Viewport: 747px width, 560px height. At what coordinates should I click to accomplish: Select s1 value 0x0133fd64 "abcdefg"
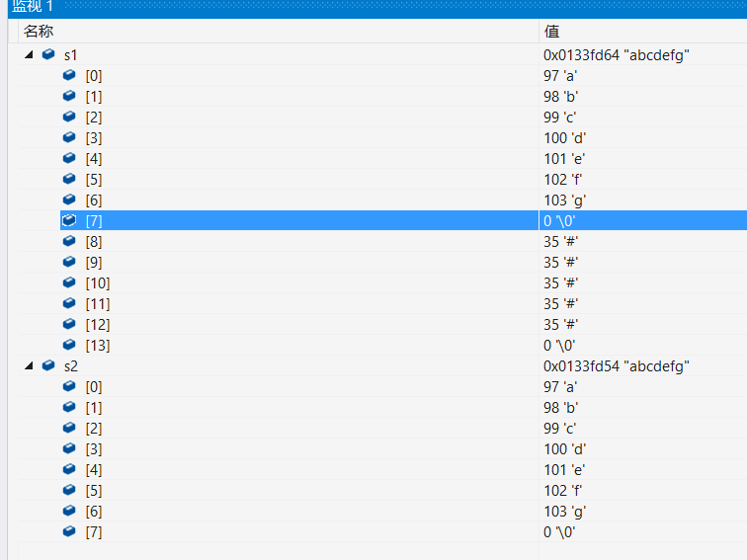tap(616, 55)
